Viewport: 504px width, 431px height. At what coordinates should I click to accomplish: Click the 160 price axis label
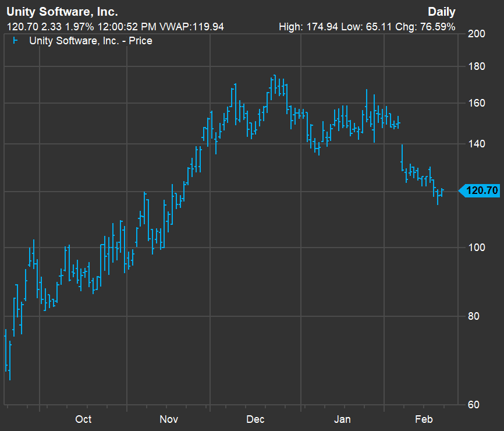[x=477, y=103]
